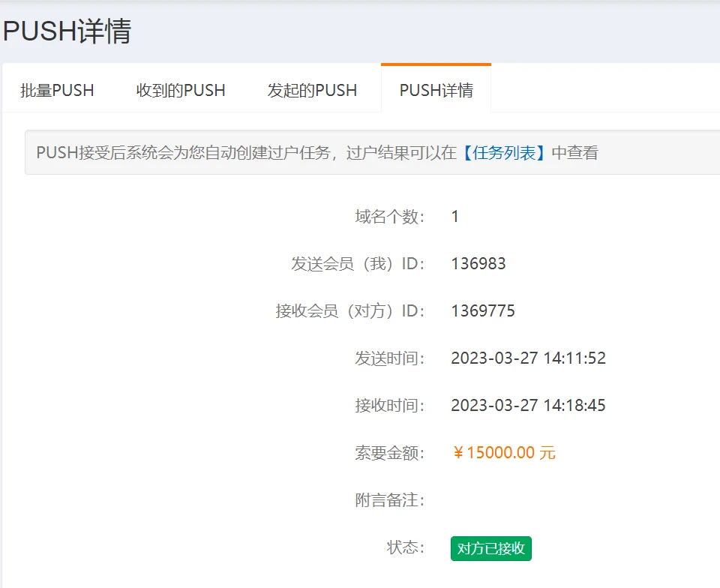Click the PUSH接受后 notice banner text
This screenshot has width=720, height=588.
coord(247,153)
